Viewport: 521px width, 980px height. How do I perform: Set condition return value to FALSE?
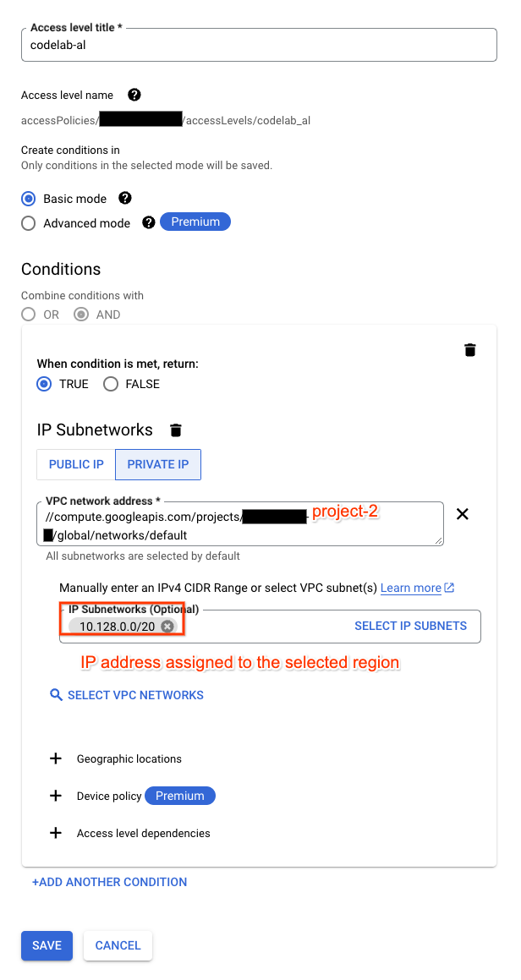tap(111, 384)
